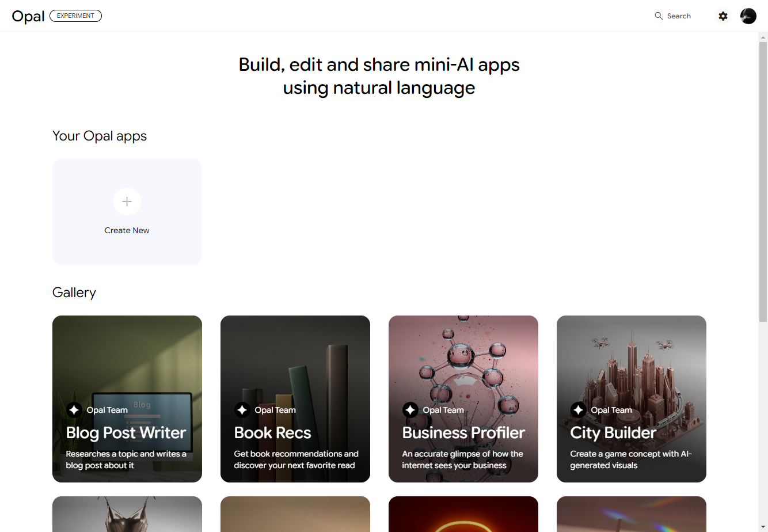Screen dimensions: 768x532
Task: Open second-row gallery card under Book Recs
Action: tap(295, 514)
